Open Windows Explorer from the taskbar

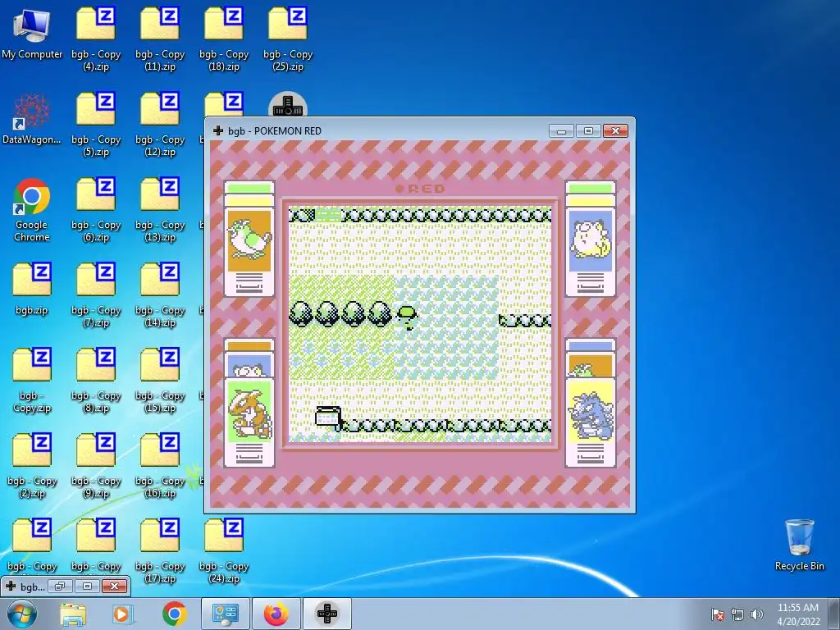pyautogui.click(x=73, y=614)
